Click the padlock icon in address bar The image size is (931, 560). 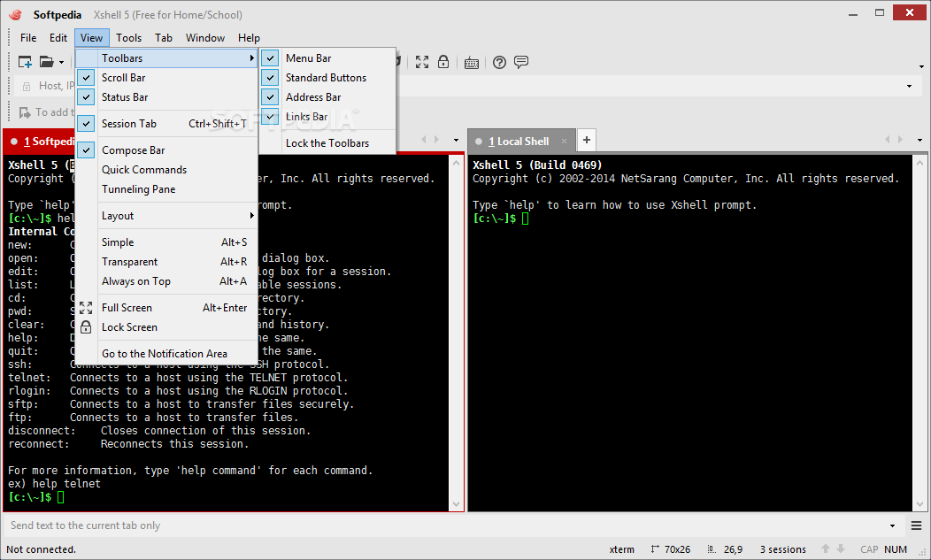tap(27, 87)
